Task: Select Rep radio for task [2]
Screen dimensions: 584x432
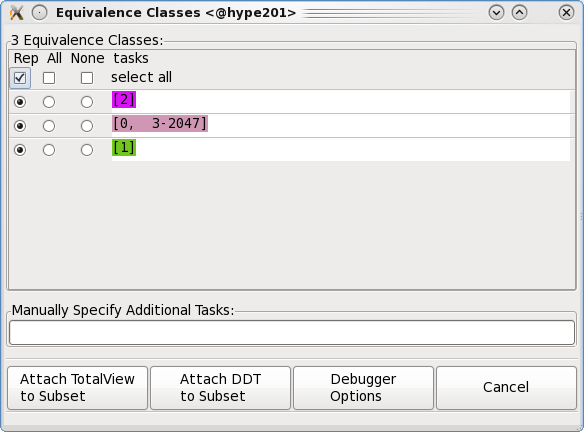Action: click(20, 102)
